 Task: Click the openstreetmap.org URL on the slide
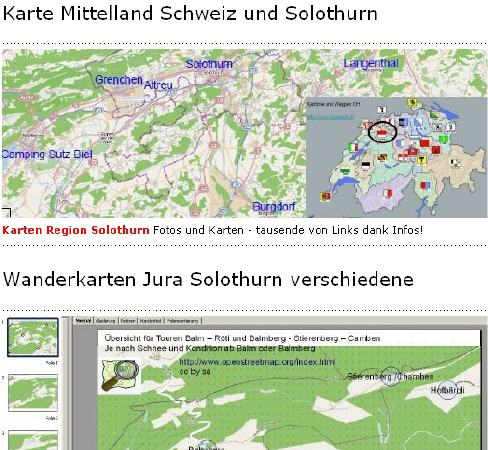257,362
